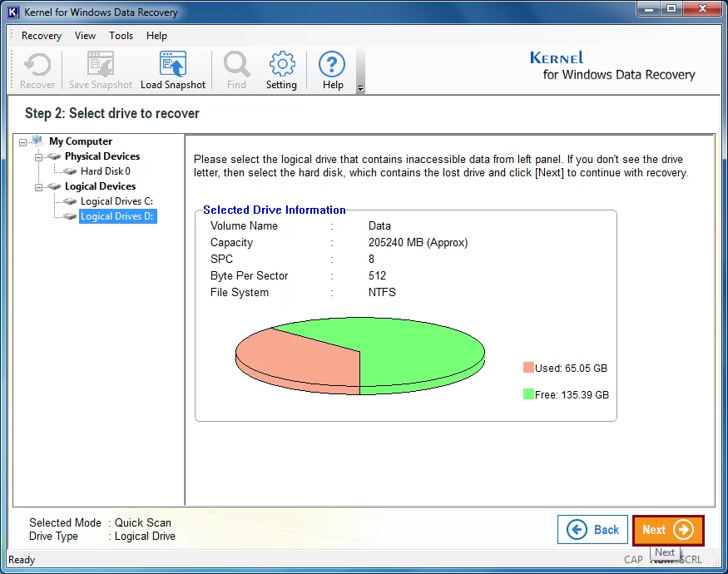The height and width of the screenshot is (574, 728).
Task: Click the CAP indicator in the status bar
Action: point(633,560)
